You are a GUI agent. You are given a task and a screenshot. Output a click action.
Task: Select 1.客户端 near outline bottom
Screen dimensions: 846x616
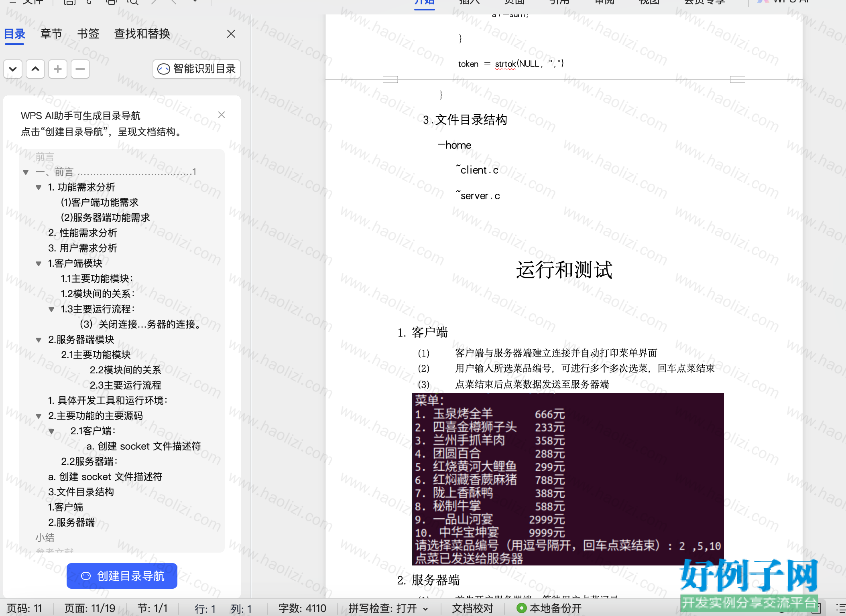(65, 507)
